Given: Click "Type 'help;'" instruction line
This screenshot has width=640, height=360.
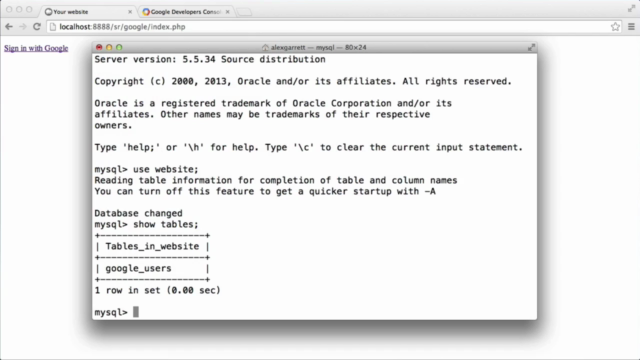Looking at the screenshot, I should 309,147.
